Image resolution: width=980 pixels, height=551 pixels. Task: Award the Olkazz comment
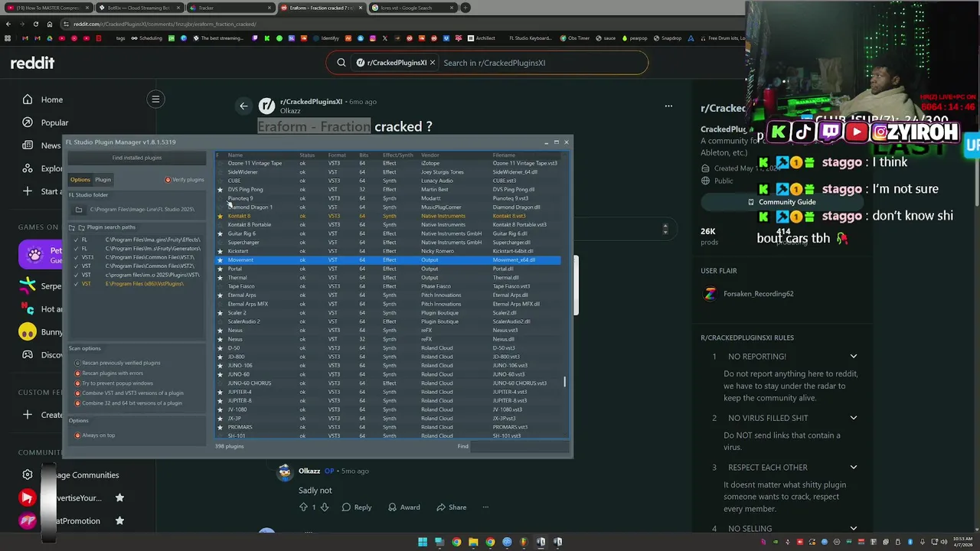[x=404, y=507]
